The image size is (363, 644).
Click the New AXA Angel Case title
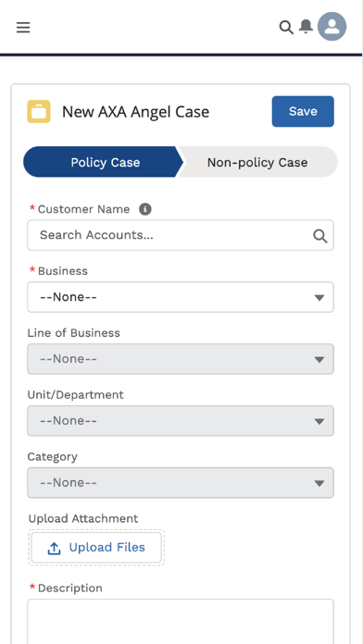tap(136, 112)
